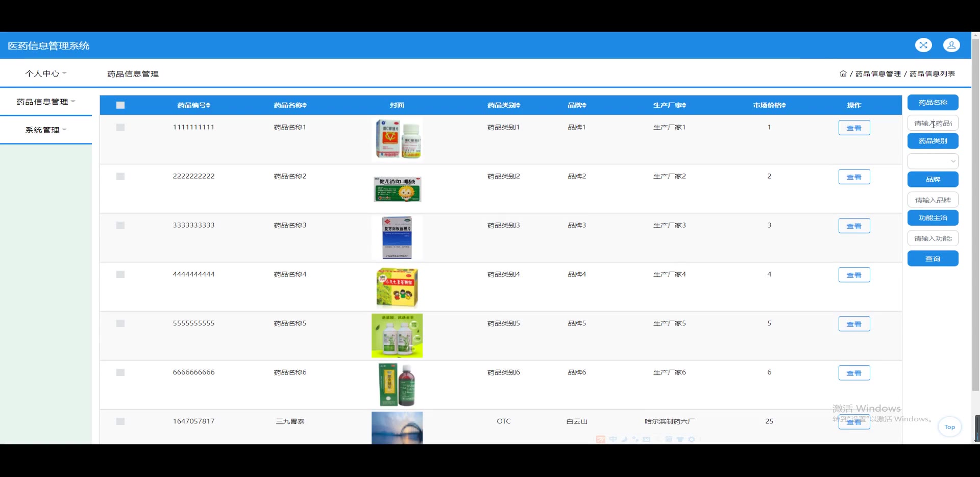The height and width of the screenshot is (477, 980).
Task: Sort by 品牌 column header arrows
Action: coord(584,105)
